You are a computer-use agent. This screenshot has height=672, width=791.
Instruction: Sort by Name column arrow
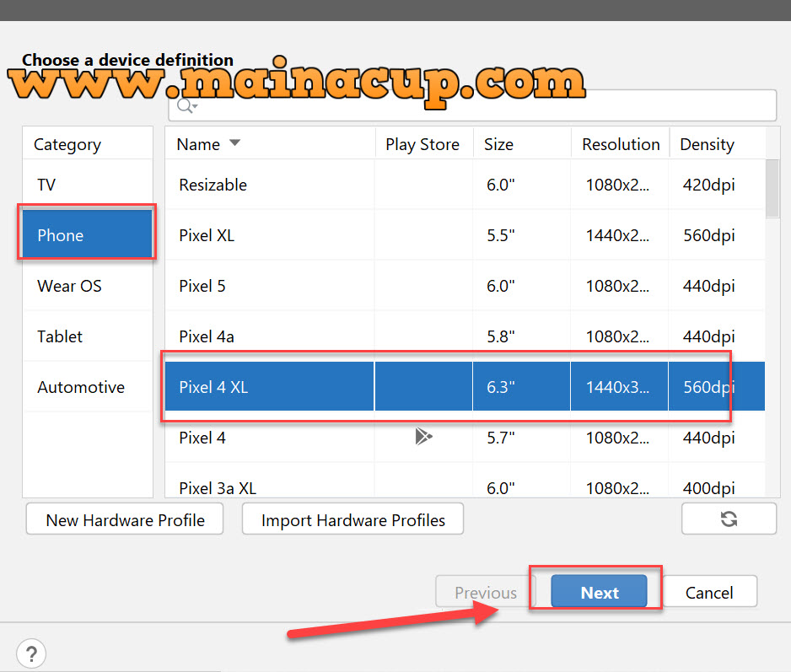point(234,142)
